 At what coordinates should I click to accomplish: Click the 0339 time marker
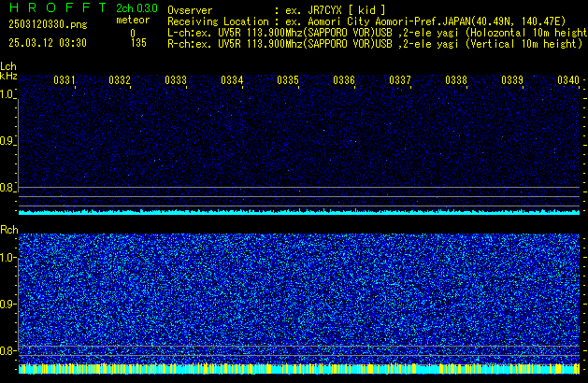[512, 80]
